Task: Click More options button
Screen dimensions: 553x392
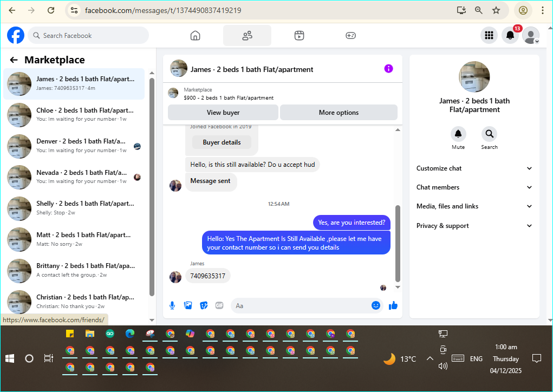Action: click(339, 113)
